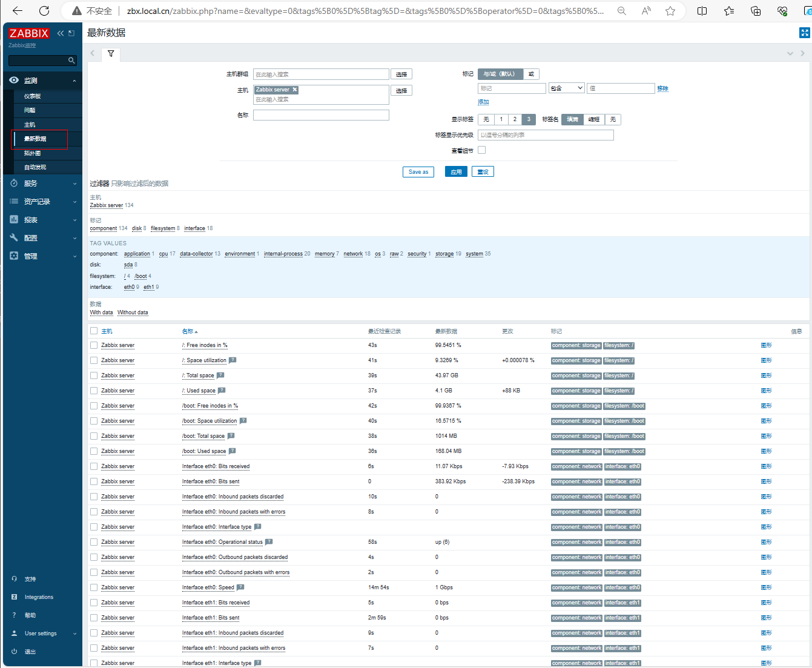This screenshot has height=668, width=812.
Task: Enable the 查看细节 checkbox
Action: (481, 150)
